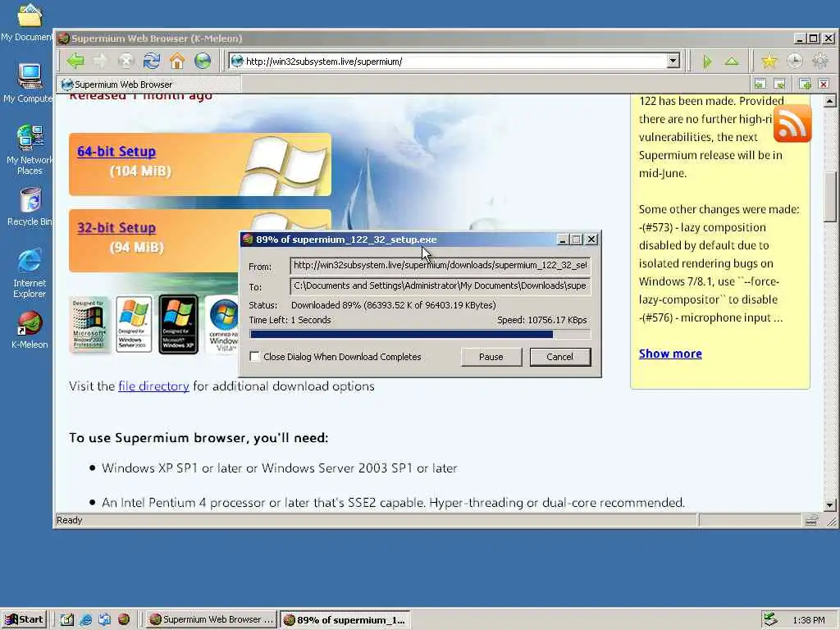Click the globe search icon in the toolbar
Image resolution: width=840 pixels, height=630 pixels.
(x=203, y=61)
